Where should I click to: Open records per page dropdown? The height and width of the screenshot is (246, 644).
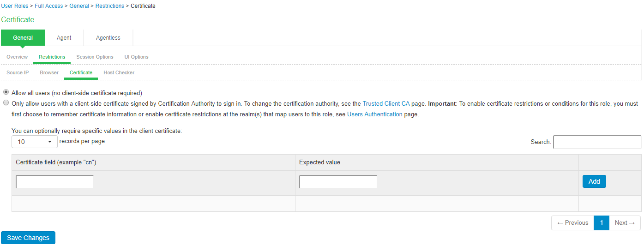click(x=35, y=142)
